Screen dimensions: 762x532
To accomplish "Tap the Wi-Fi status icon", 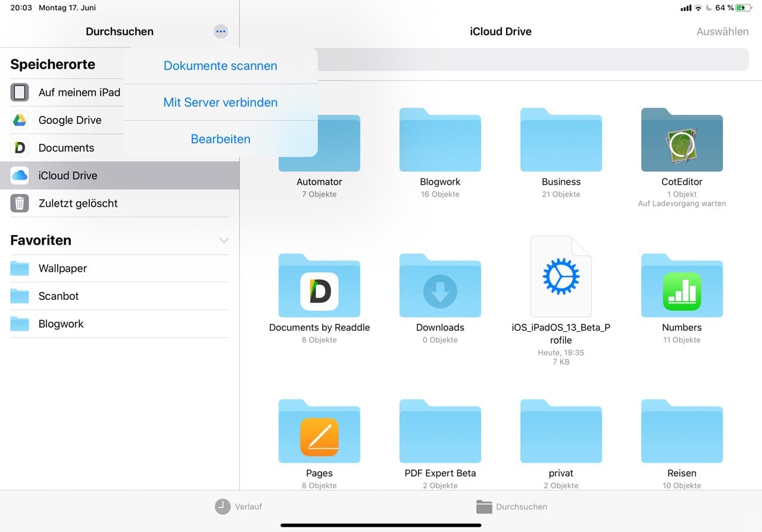I will [698, 8].
